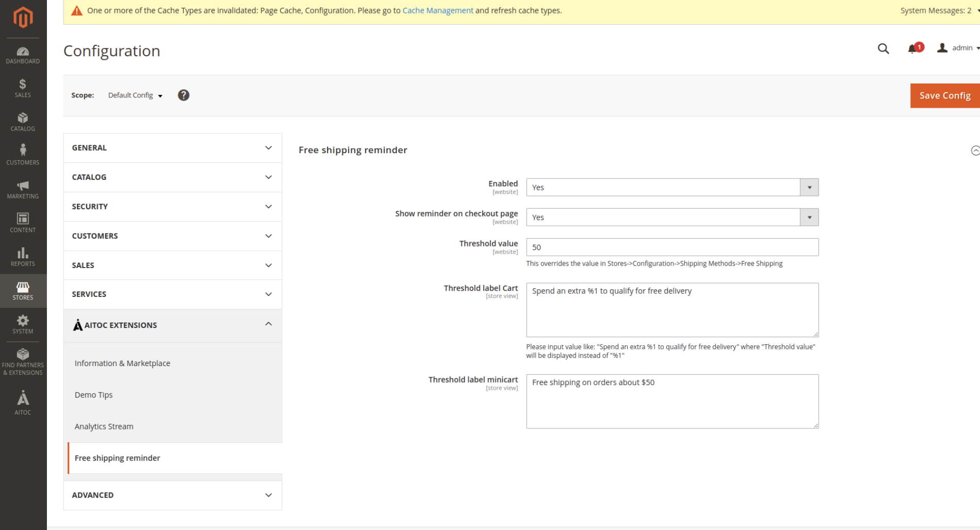Collapse the Free shipping reminder section icon
Screen dimensions: 980x530
click(x=975, y=151)
